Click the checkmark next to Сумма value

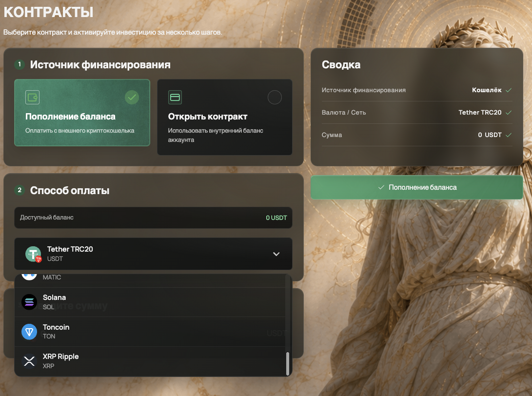click(x=509, y=135)
